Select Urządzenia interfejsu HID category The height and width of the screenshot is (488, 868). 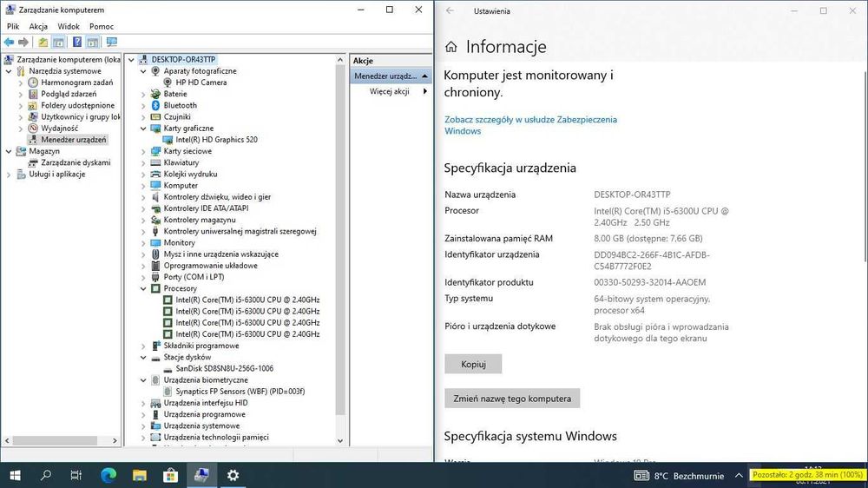[206, 403]
